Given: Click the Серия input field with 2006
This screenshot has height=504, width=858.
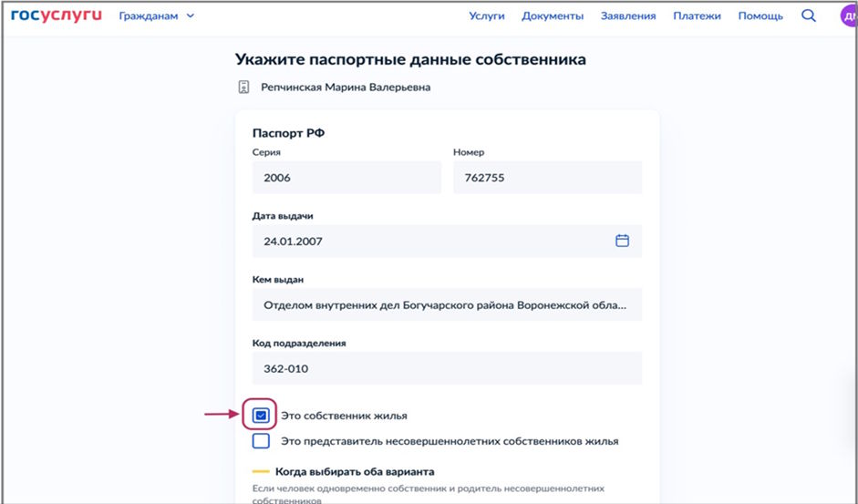Looking at the screenshot, I should tap(346, 178).
